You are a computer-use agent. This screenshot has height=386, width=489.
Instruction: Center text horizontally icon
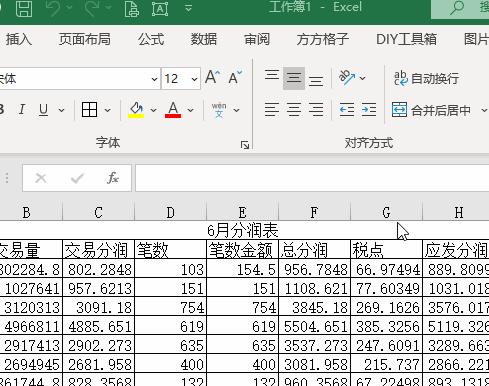tap(294, 110)
